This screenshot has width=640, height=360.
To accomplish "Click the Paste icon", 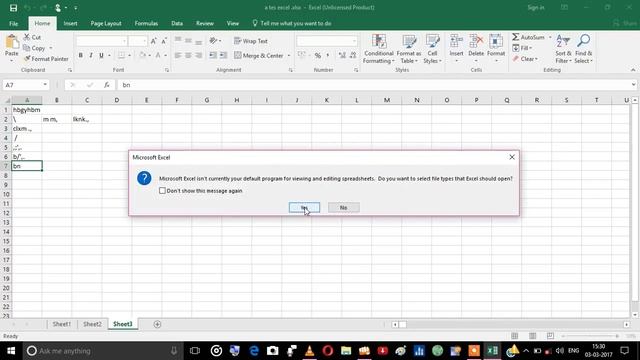I will click(12, 42).
